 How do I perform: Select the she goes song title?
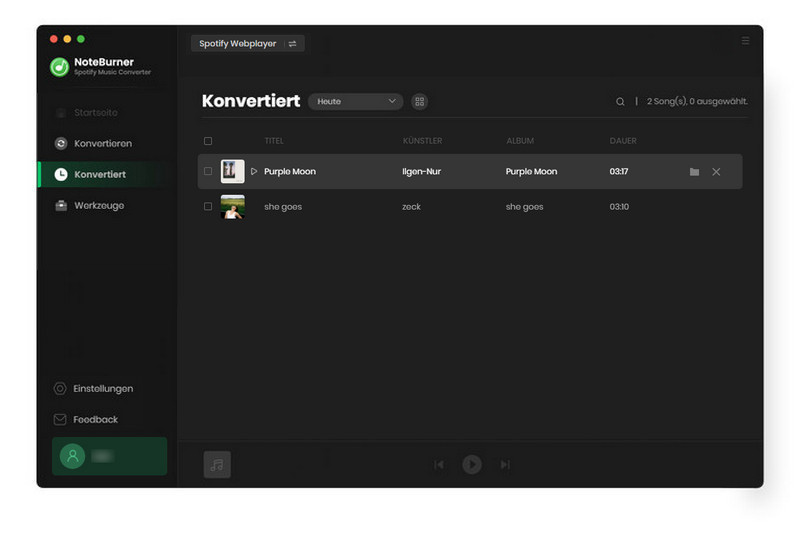pos(283,207)
